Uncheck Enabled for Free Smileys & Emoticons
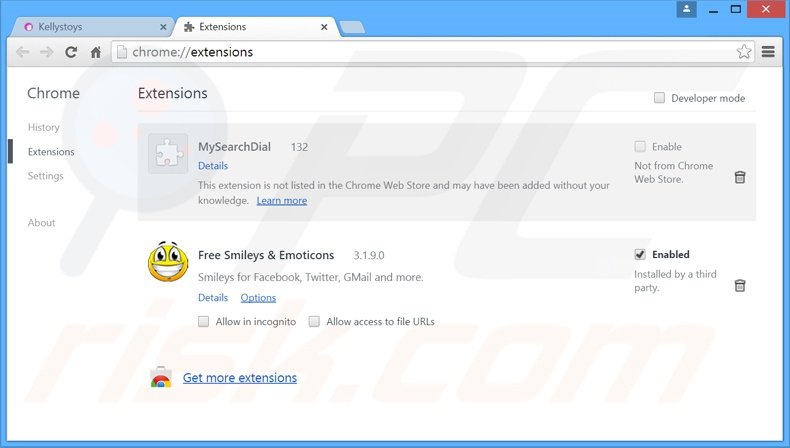This screenshot has height=448, width=790. (x=640, y=254)
